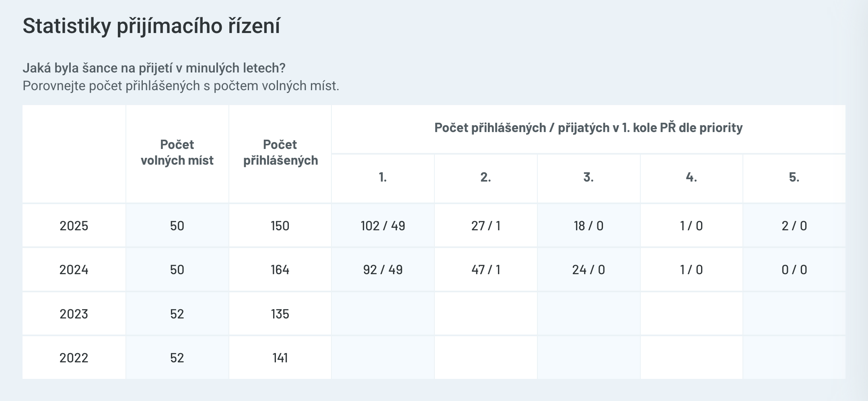Viewport: 868px width, 401px height.
Task: Click the priority 4. column header
Action: tap(691, 177)
